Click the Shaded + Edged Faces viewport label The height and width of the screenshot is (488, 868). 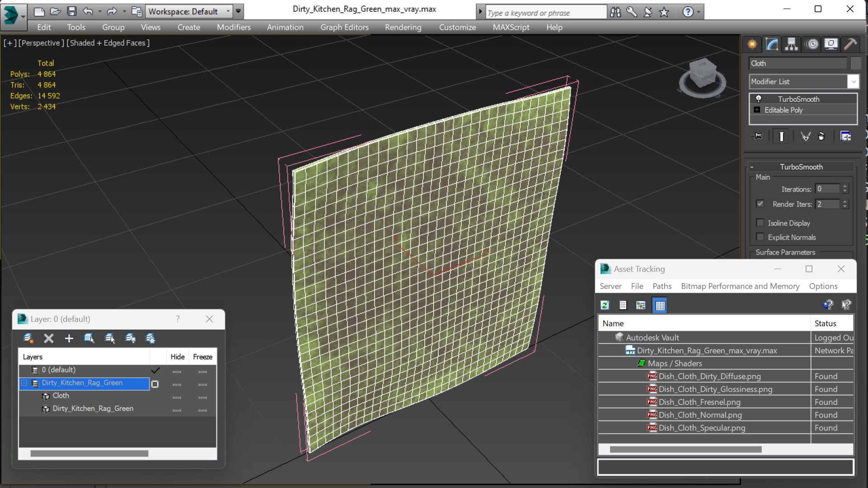108,43
